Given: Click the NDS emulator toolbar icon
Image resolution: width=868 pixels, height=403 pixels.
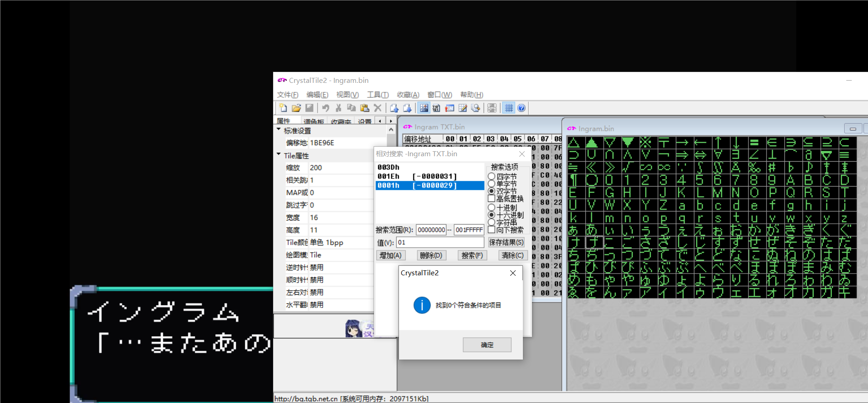Looking at the screenshot, I should coord(492,108).
